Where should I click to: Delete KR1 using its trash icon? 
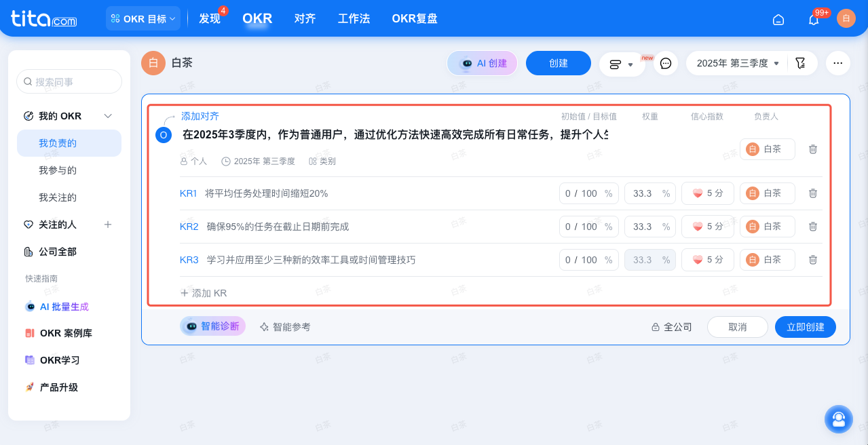812,193
